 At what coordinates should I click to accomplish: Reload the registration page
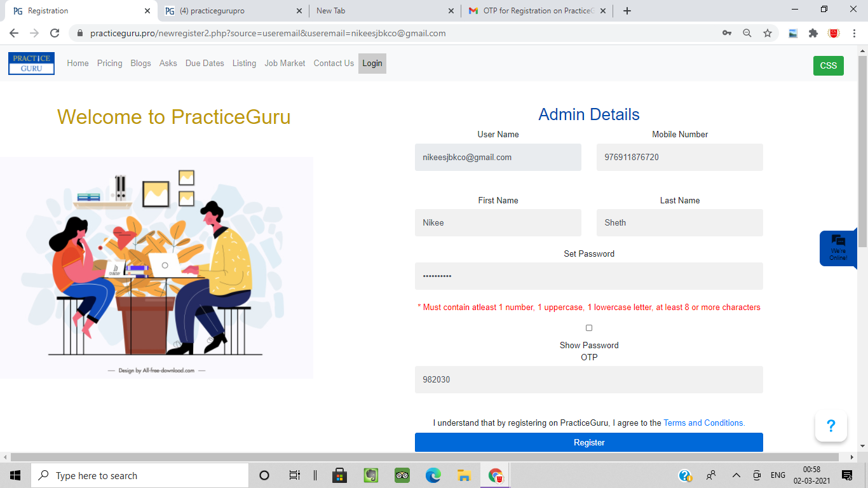tap(55, 33)
